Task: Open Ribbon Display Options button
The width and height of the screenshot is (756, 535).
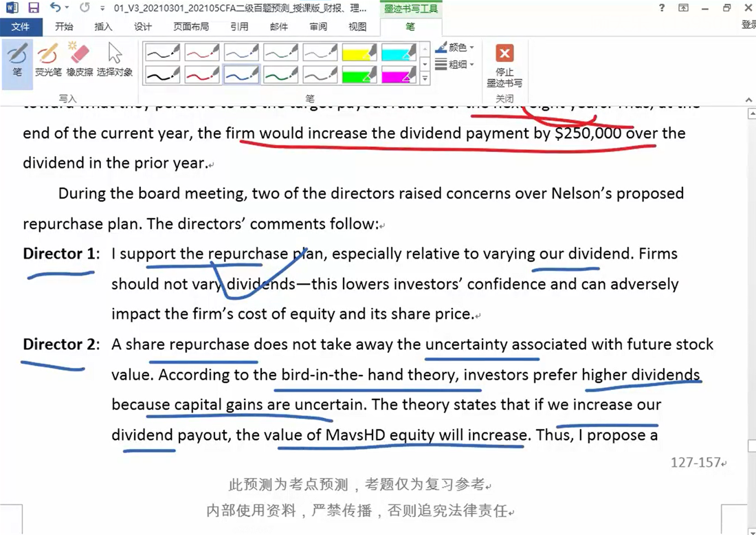Action: tap(683, 8)
